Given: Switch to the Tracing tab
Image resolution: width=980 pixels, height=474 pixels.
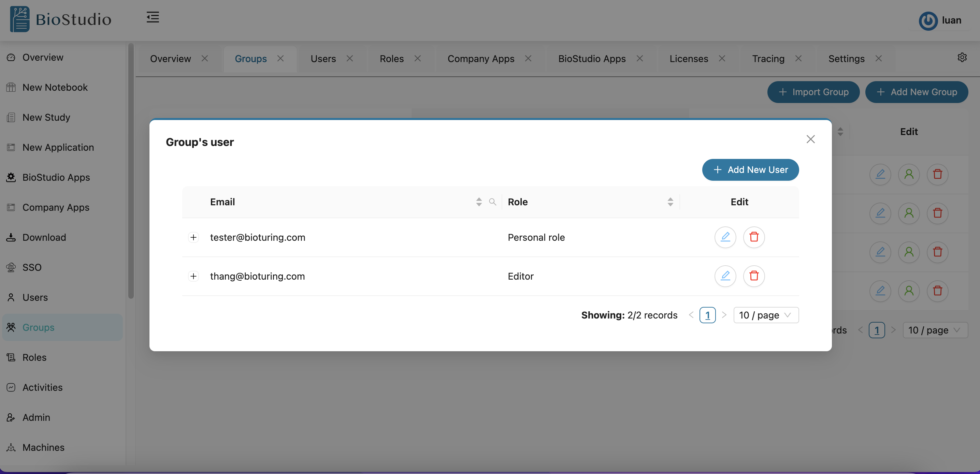Looking at the screenshot, I should coord(768,59).
